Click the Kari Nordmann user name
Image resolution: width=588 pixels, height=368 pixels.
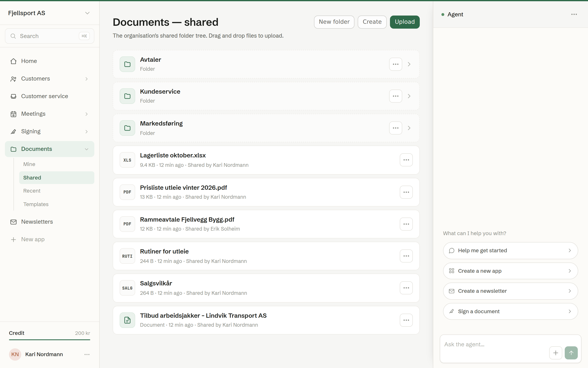44,354
